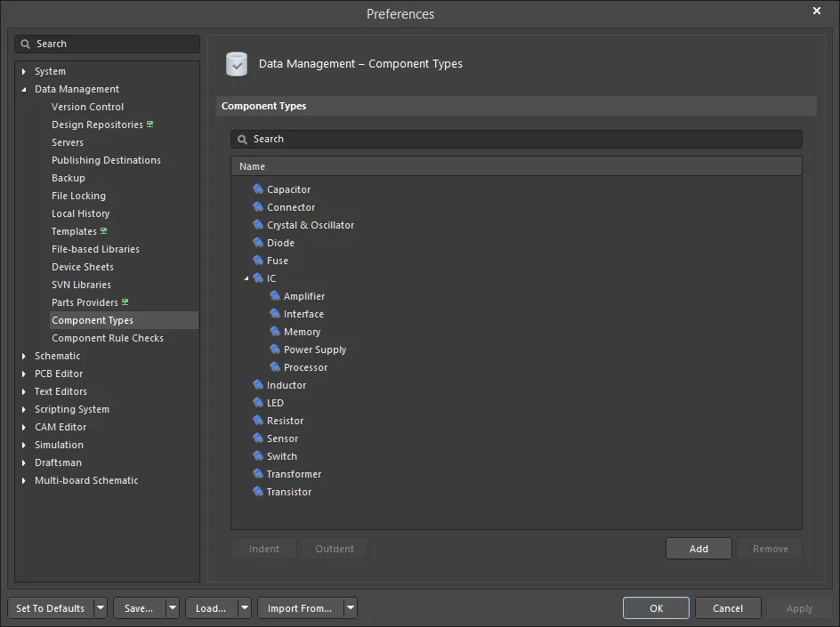Open the File-based Libraries page
This screenshot has width=840, height=627.
(x=95, y=249)
